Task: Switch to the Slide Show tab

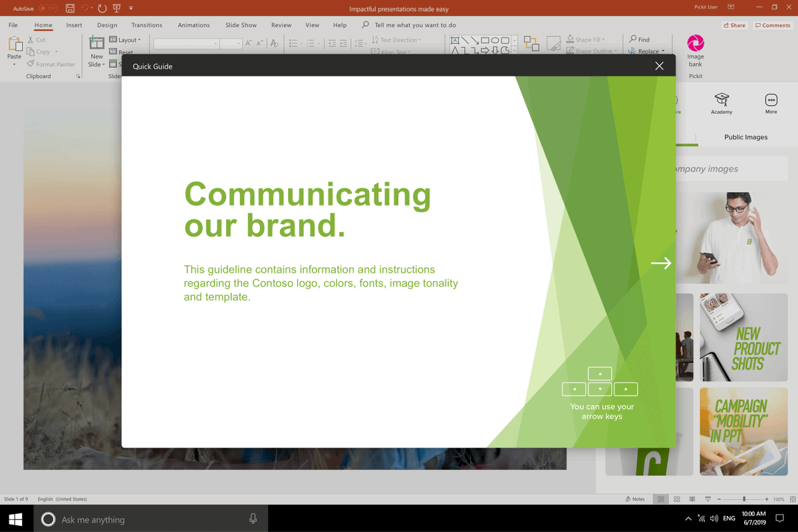Action: 241,25
